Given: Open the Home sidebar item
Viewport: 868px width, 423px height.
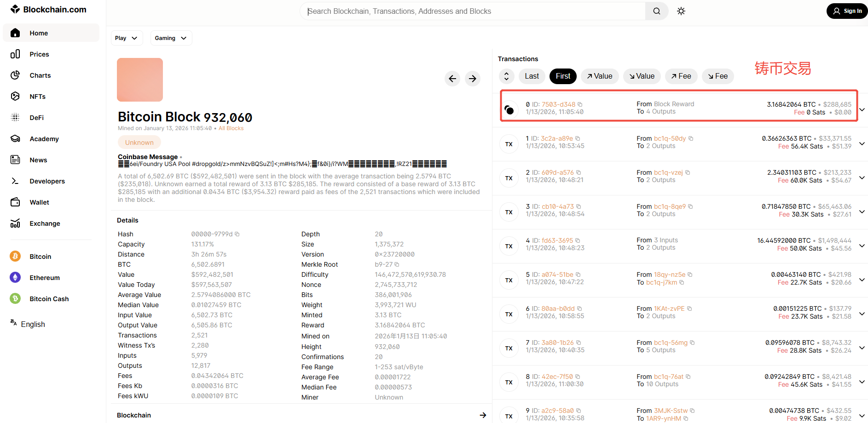Looking at the screenshot, I should [51, 33].
